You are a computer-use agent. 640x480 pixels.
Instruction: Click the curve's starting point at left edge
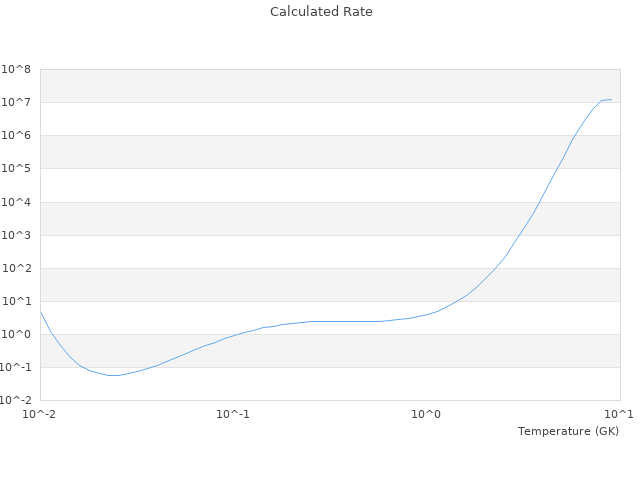tap(41, 312)
